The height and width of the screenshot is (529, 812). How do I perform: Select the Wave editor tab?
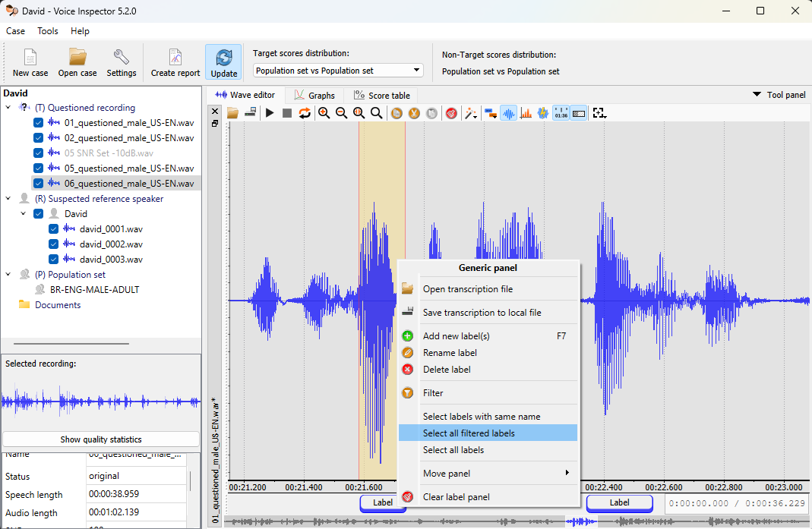[x=245, y=95]
